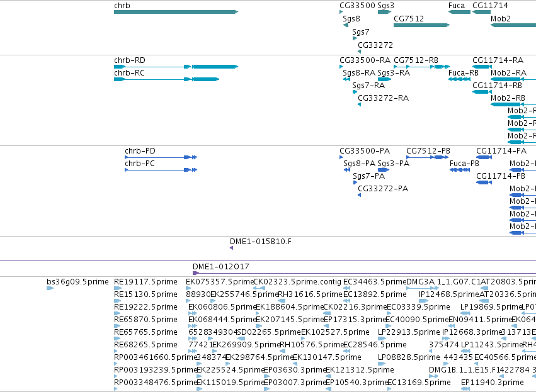Click the Mob2-RB transcript label
The height and width of the screenshot is (392, 536).
[x=508, y=98]
